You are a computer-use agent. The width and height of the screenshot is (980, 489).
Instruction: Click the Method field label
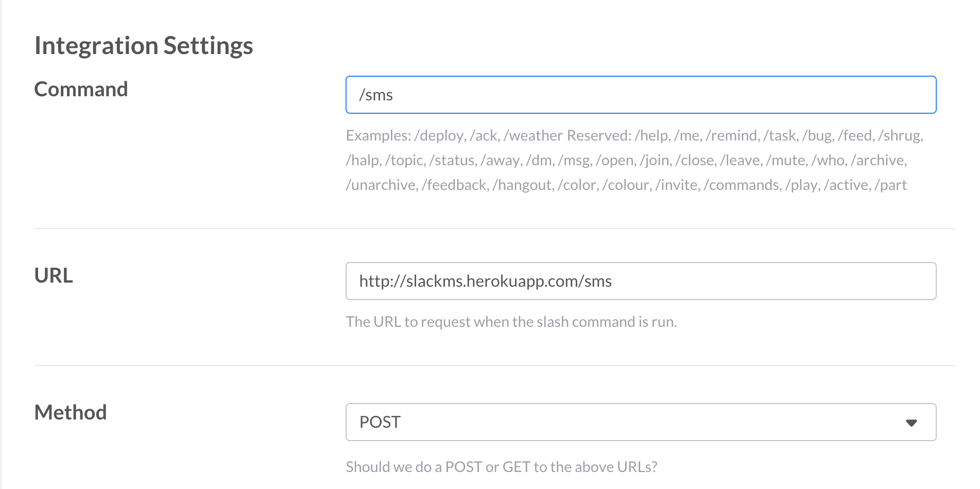pos(71,412)
